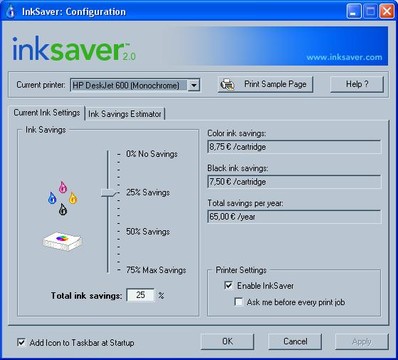Confirm settings with the OK button

(227, 342)
